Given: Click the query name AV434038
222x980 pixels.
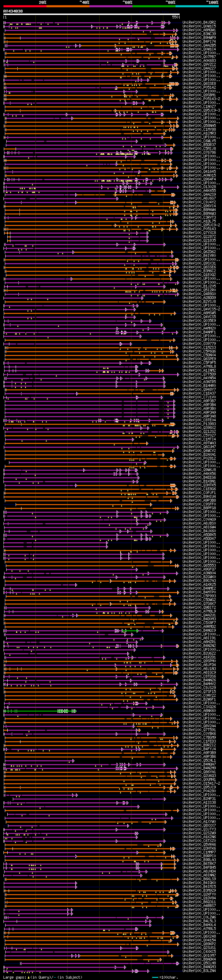Looking at the screenshot, I should (x=13, y=11).
